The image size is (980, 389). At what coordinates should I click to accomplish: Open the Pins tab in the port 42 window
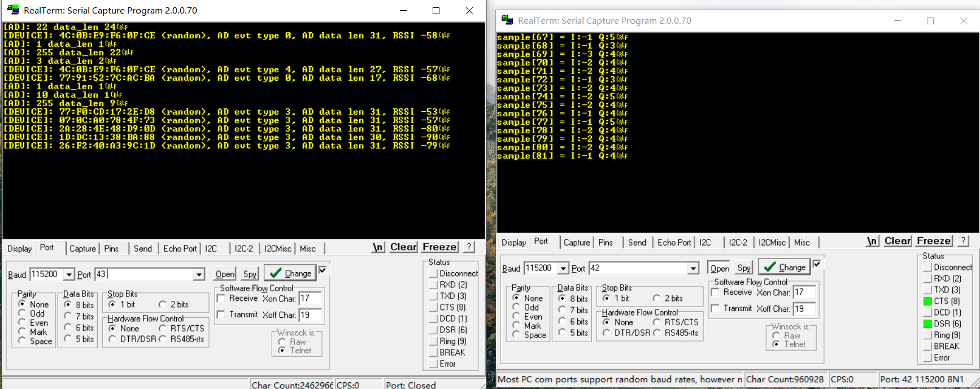[x=606, y=242]
